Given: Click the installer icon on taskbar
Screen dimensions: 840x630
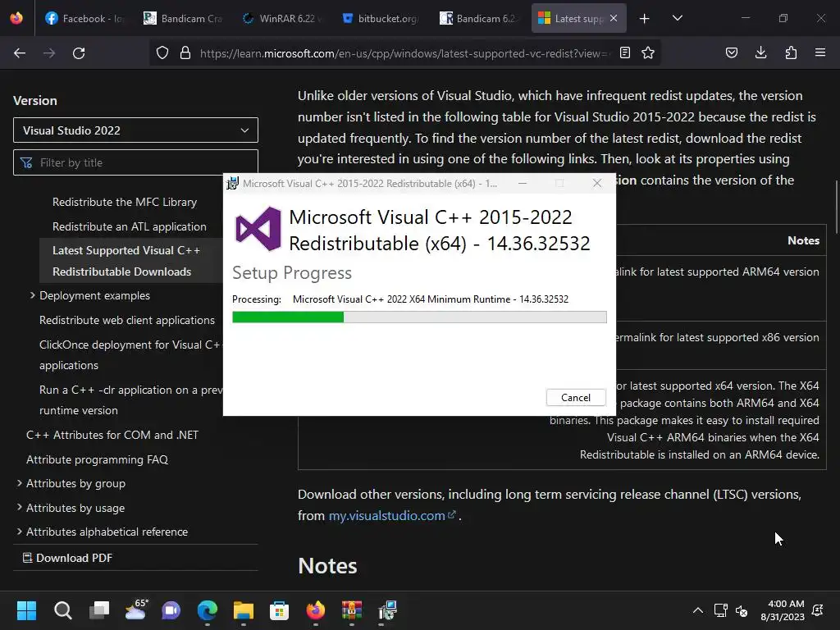Looking at the screenshot, I should [387, 610].
